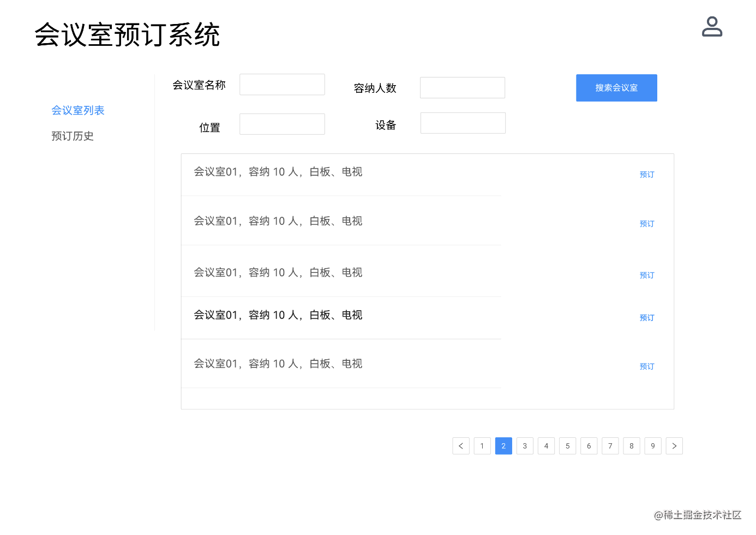
Task: Book the third meeting room via 预订
Action: [x=647, y=275]
